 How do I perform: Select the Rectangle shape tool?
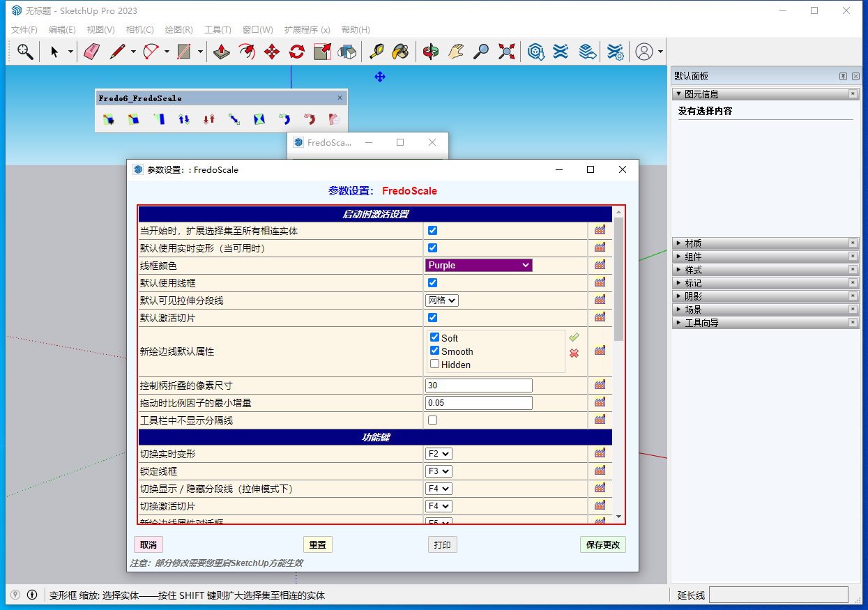[x=184, y=52]
